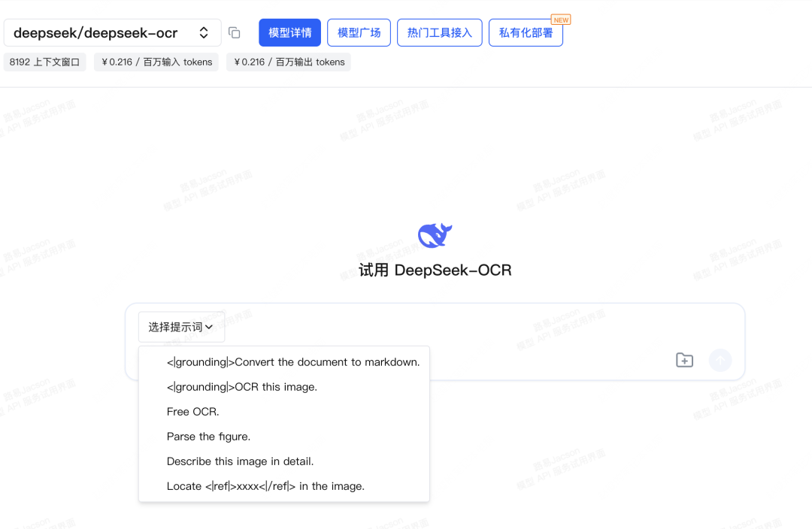Go to 模型广场
This screenshot has width=812, height=529.
pyautogui.click(x=359, y=32)
